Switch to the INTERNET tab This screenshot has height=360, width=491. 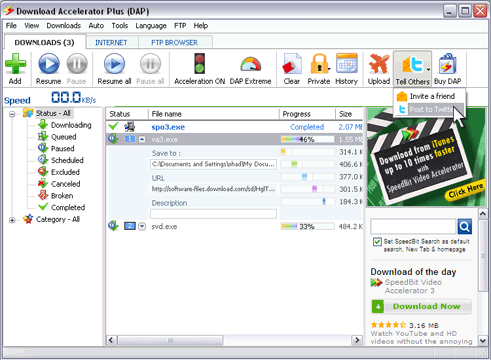111,42
